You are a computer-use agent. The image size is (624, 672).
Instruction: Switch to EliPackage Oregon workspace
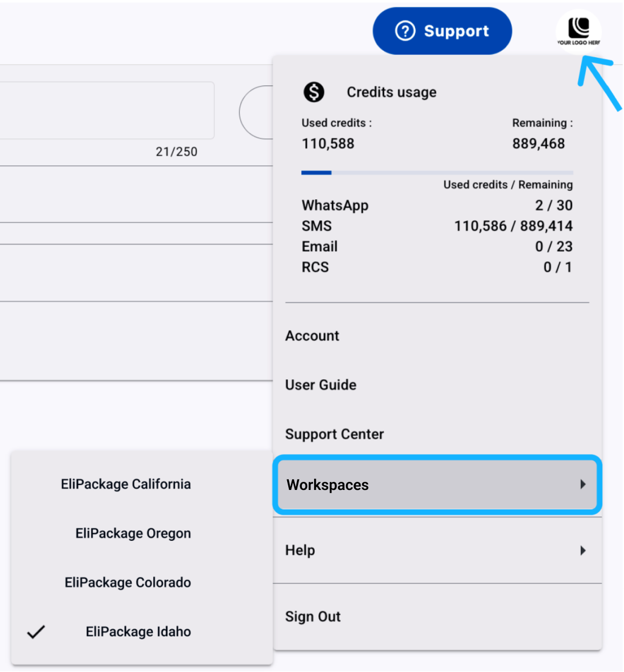click(x=141, y=533)
